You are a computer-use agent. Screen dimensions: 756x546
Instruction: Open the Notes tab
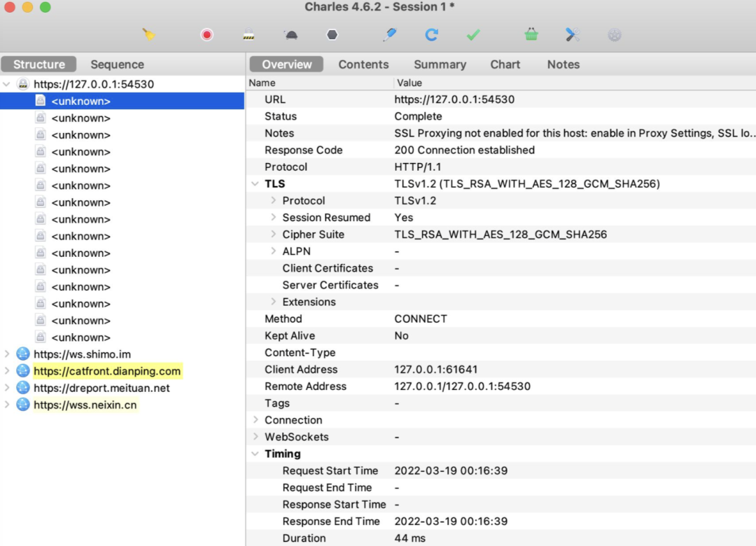[563, 64]
